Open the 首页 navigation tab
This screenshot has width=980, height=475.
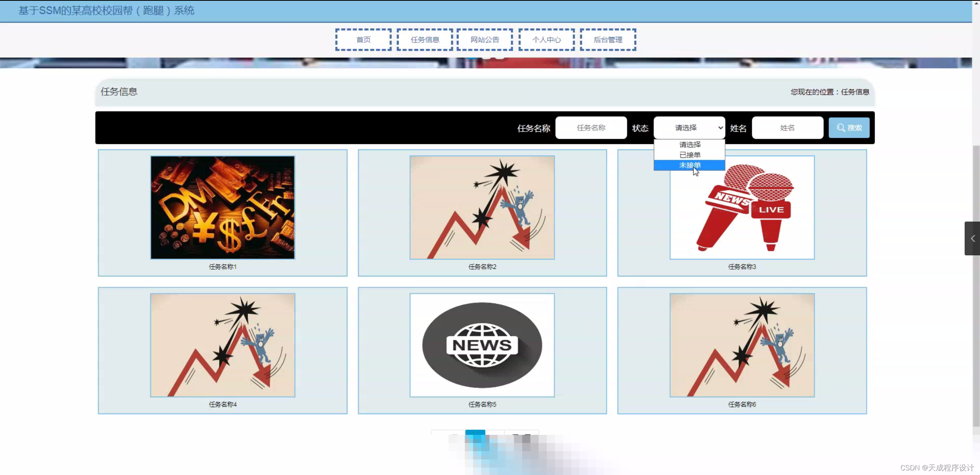pyautogui.click(x=363, y=40)
